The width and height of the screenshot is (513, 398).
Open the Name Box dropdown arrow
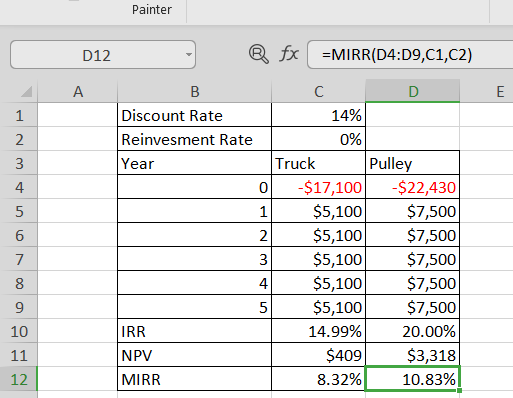189,54
